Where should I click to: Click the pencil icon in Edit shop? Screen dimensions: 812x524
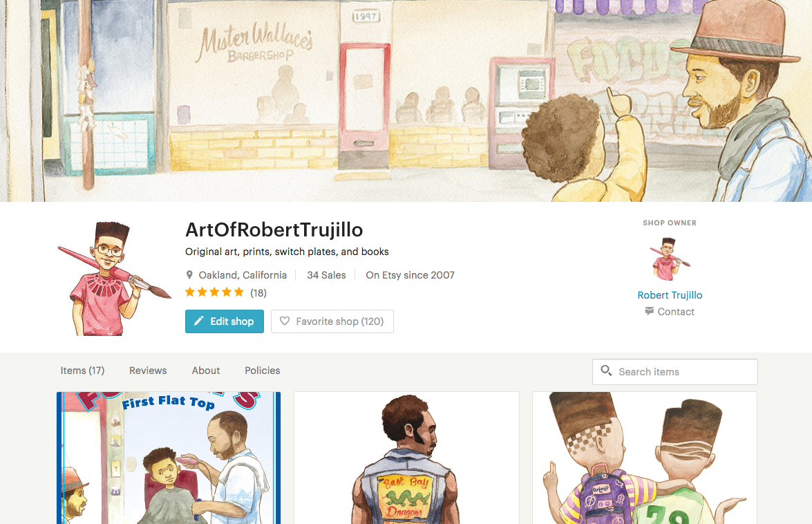pyautogui.click(x=198, y=321)
